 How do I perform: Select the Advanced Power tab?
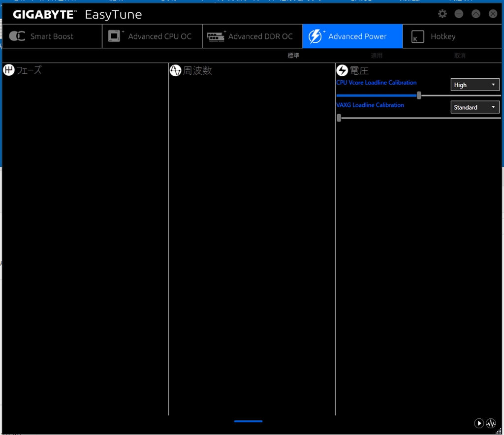pos(352,36)
